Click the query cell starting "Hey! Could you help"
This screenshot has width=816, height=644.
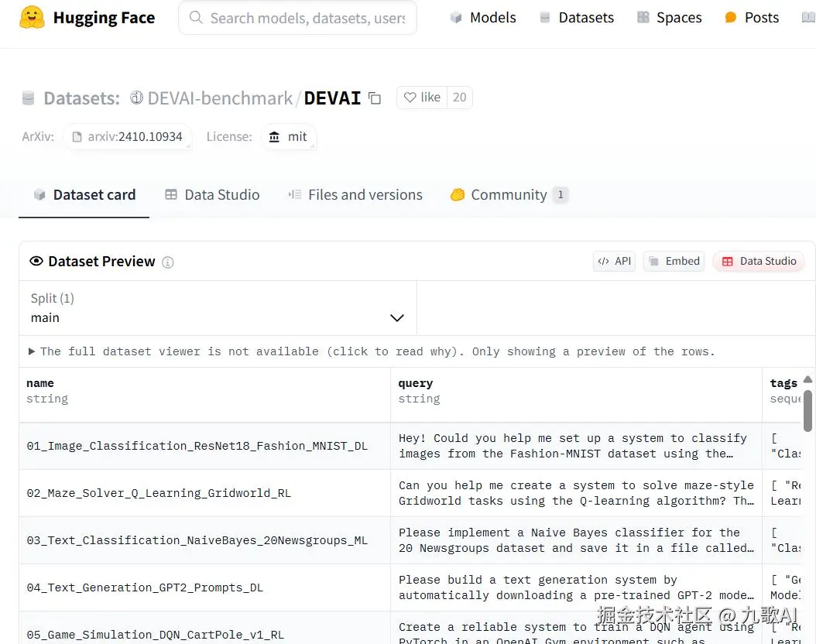pos(576,447)
